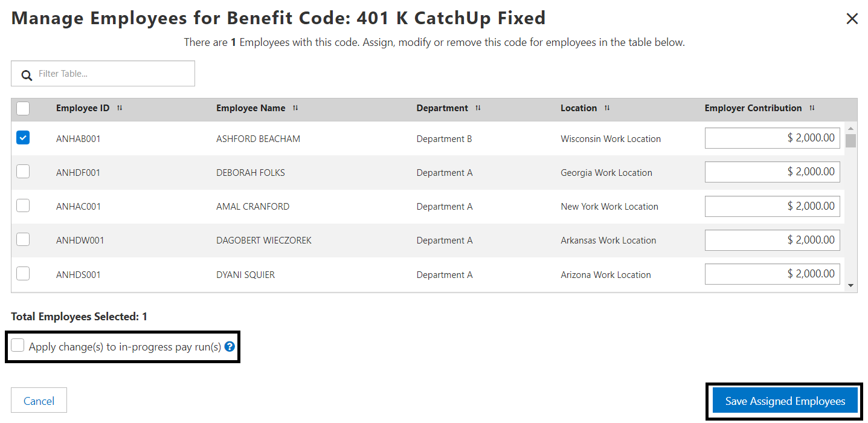Toggle the select-all header checkbox
Screen dimensions: 868x423
point(23,109)
